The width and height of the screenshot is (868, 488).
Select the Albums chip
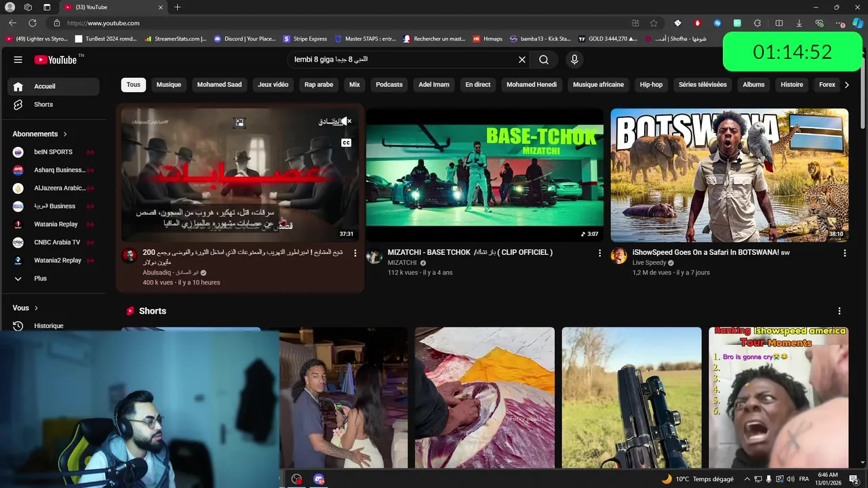(753, 85)
